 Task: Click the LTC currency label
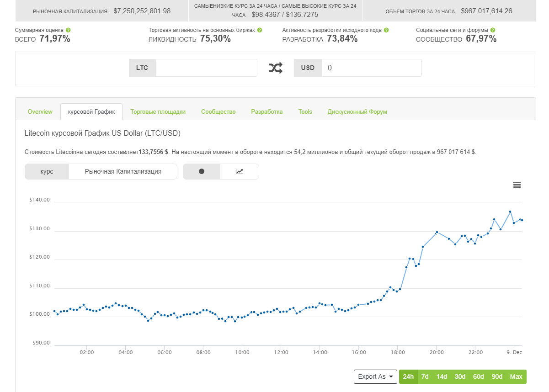pos(142,68)
